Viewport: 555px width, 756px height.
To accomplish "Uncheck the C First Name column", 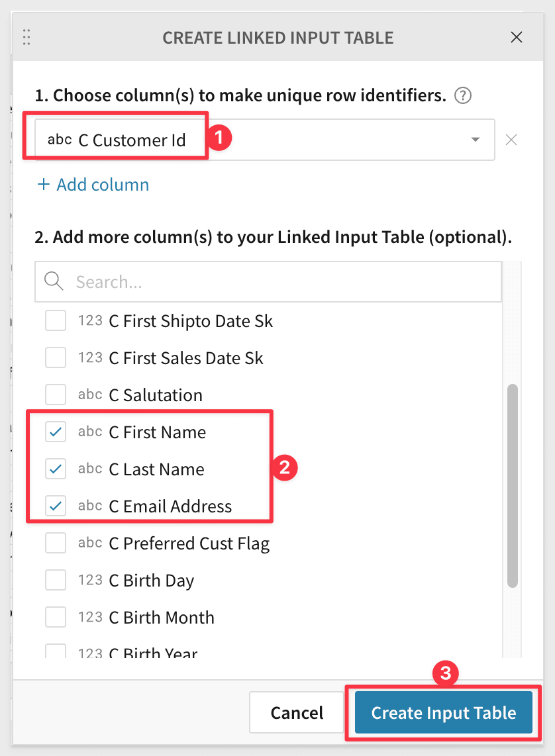I will coord(56,432).
